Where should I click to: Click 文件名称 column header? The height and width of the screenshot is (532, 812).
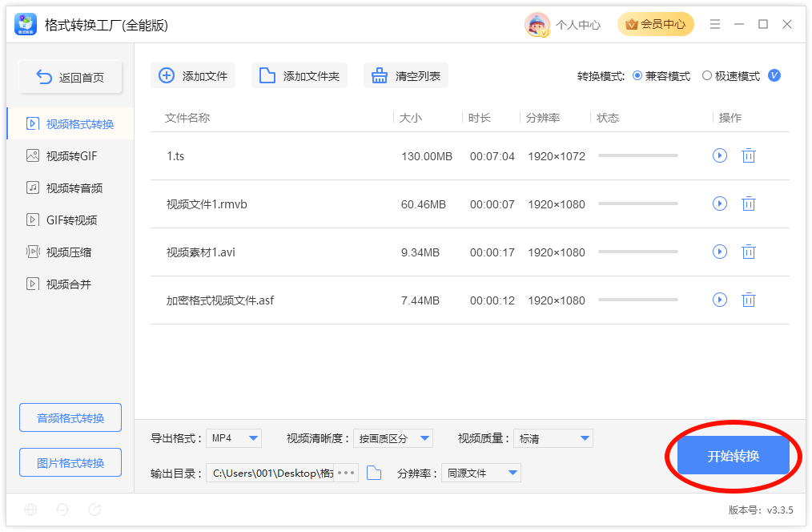[x=187, y=118]
